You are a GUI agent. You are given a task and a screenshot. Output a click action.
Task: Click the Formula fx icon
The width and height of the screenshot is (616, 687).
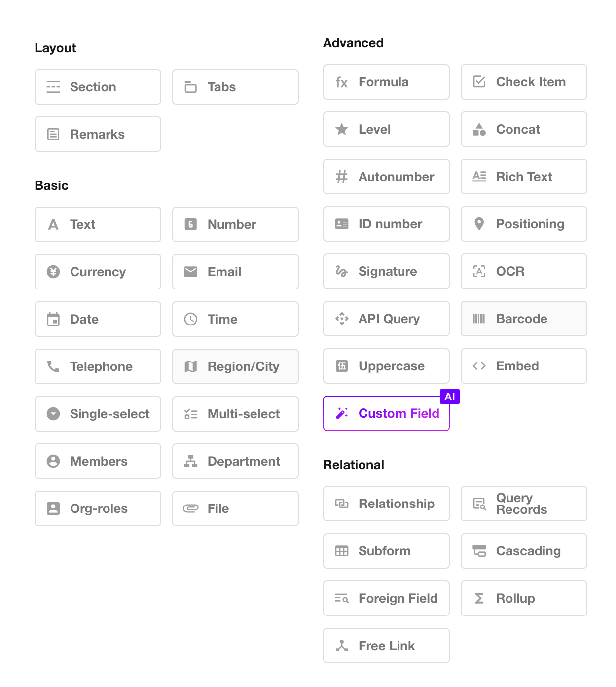pyautogui.click(x=342, y=82)
